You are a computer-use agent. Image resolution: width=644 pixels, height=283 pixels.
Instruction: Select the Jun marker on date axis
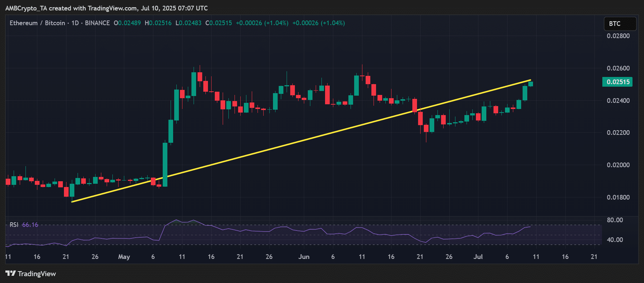(304, 257)
